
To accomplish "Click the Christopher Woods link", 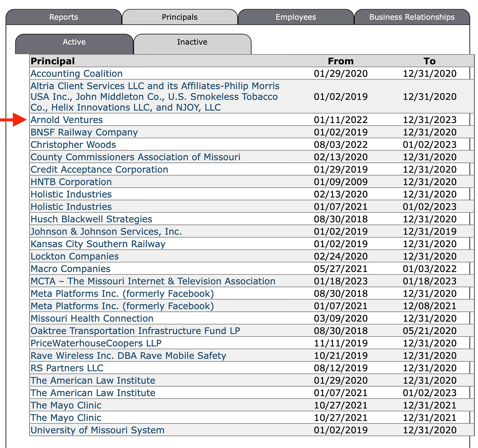I will [x=73, y=145].
